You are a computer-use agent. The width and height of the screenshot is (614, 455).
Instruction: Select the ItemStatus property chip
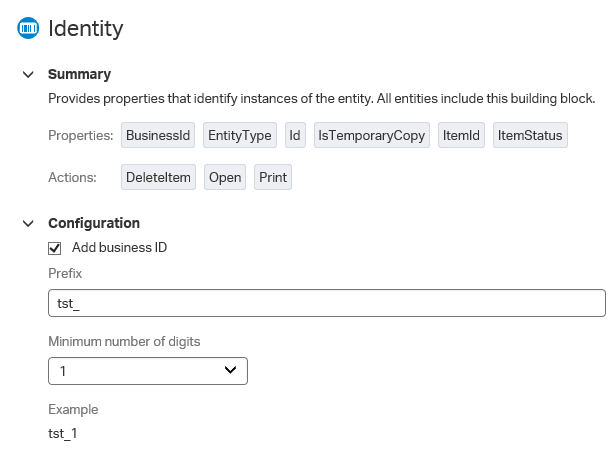(x=530, y=135)
